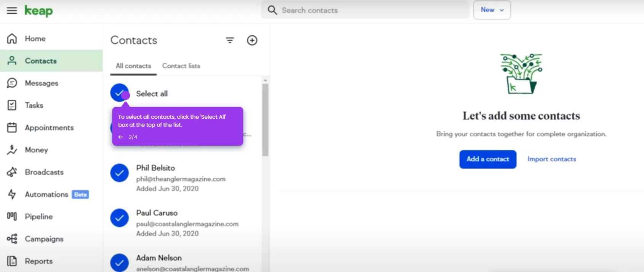Click the Messages chat bubble icon
The width and height of the screenshot is (644, 272).
(12, 83)
